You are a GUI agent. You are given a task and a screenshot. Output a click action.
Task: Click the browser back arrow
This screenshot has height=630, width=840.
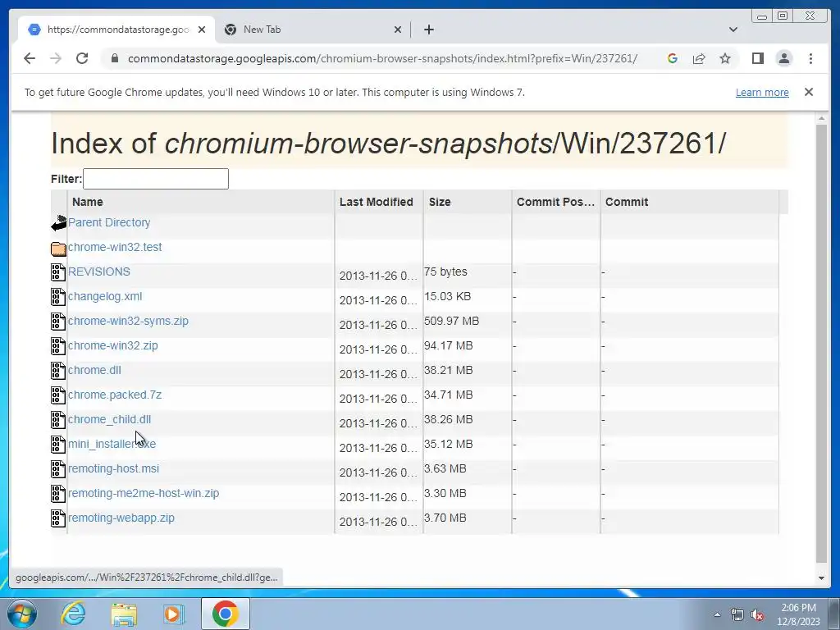click(x=30, y=58)
